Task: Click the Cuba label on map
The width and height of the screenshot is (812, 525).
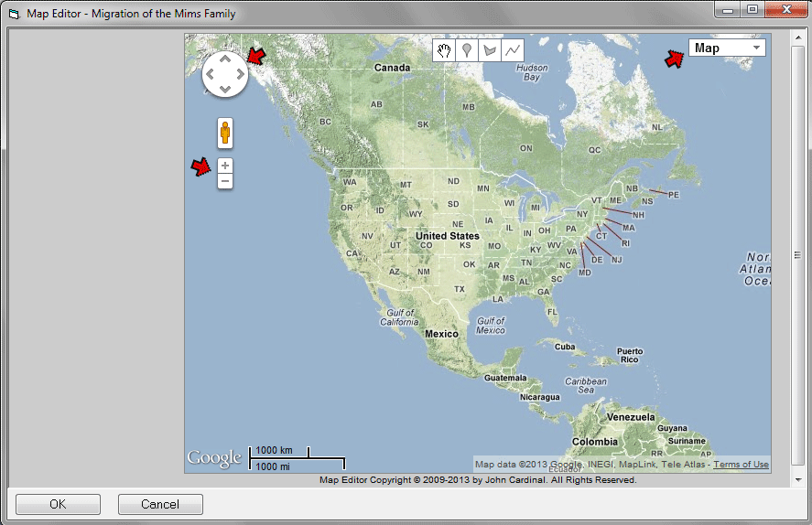Action: (x=565, y=347)
